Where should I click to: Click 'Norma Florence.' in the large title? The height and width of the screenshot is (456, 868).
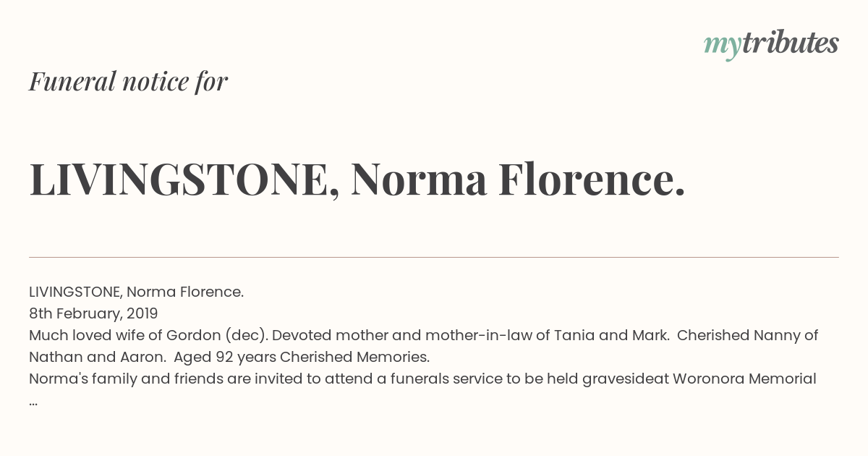tap(518, 180)
